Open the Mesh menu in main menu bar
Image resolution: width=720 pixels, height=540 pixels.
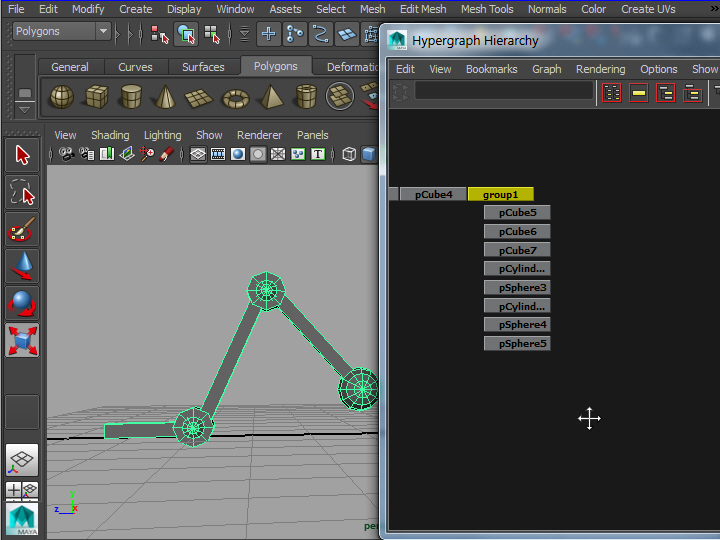[372, 9]
